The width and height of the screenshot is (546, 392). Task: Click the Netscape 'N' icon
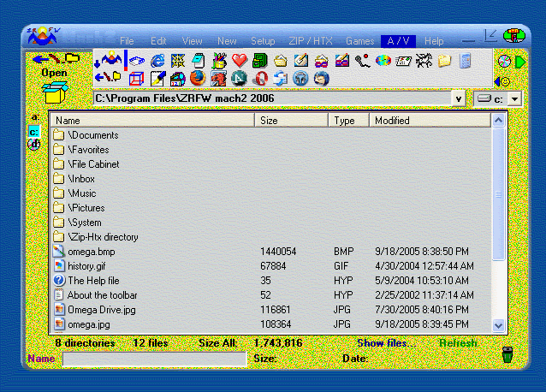click(240, 79)
